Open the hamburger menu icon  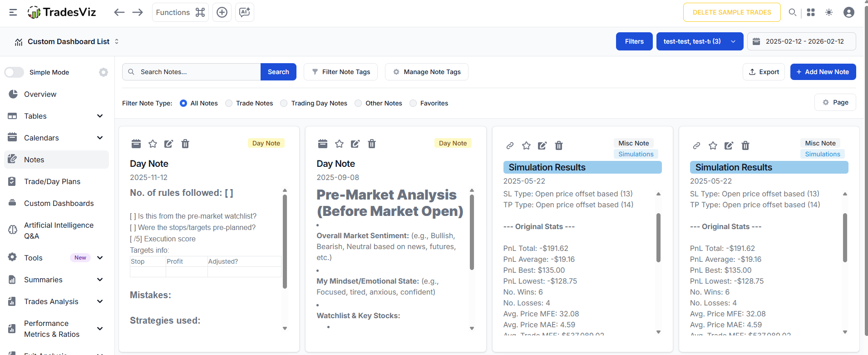13,12
